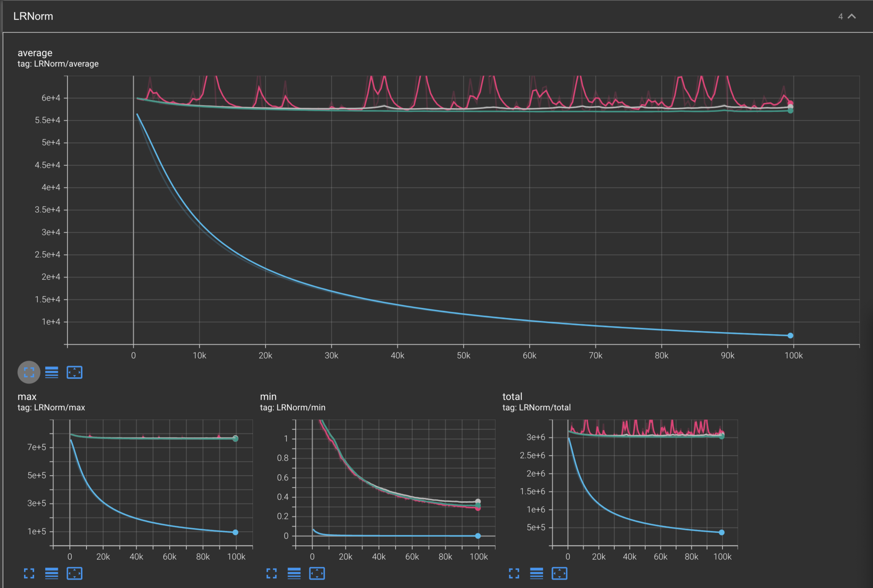Click the 'average' chart title
The width and height of the screenshot is (873, 588).
click(x=35, y=53)
